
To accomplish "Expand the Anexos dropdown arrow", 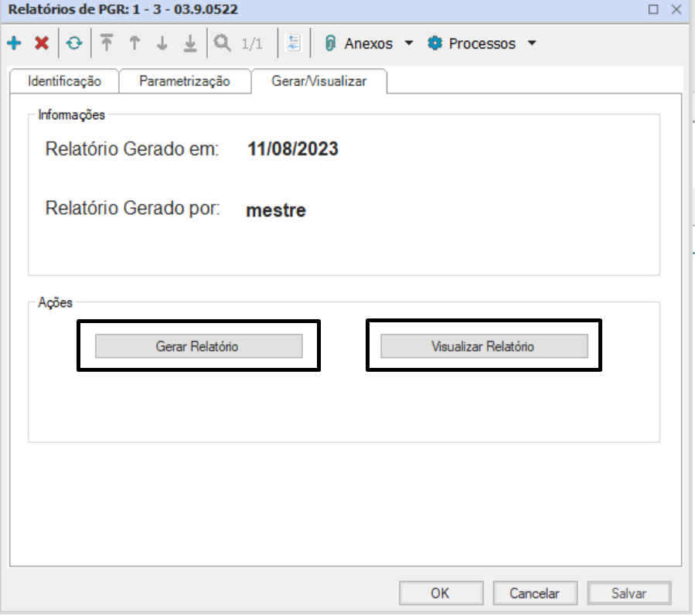I will (x=409, y=43).
